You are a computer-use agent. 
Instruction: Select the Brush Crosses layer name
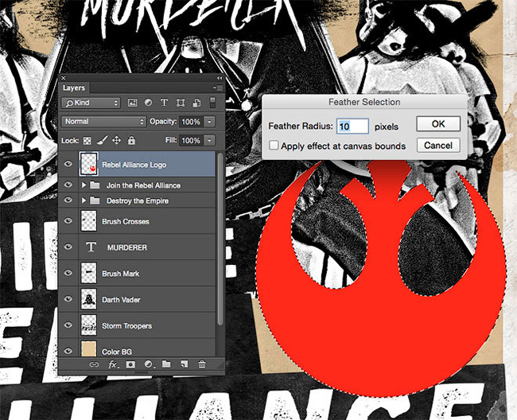coord(126,222)
